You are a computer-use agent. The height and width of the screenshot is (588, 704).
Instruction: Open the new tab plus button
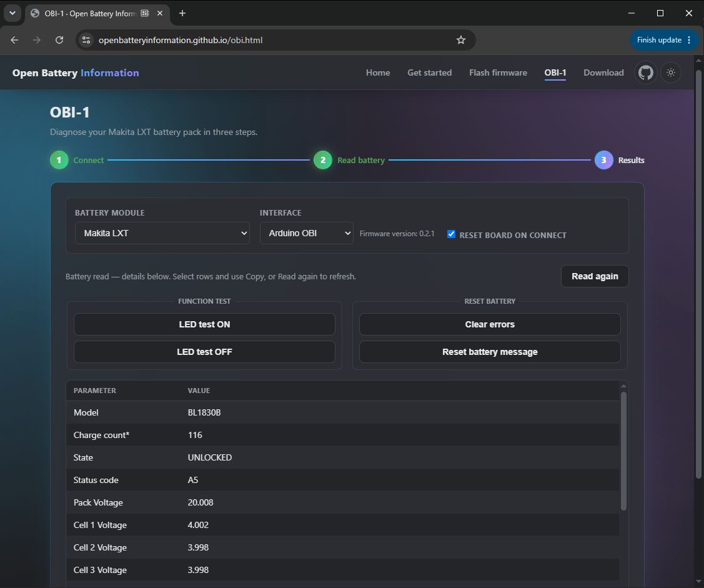tap(182, 13)
